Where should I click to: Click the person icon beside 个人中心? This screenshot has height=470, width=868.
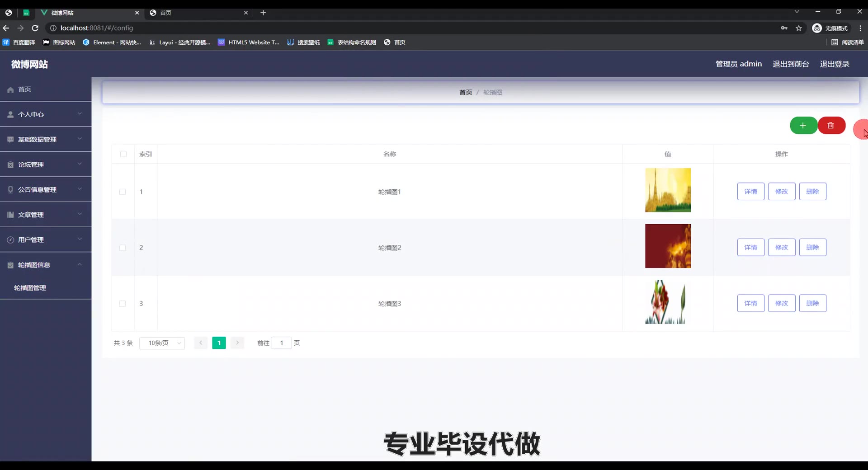[x=10, y=115]
